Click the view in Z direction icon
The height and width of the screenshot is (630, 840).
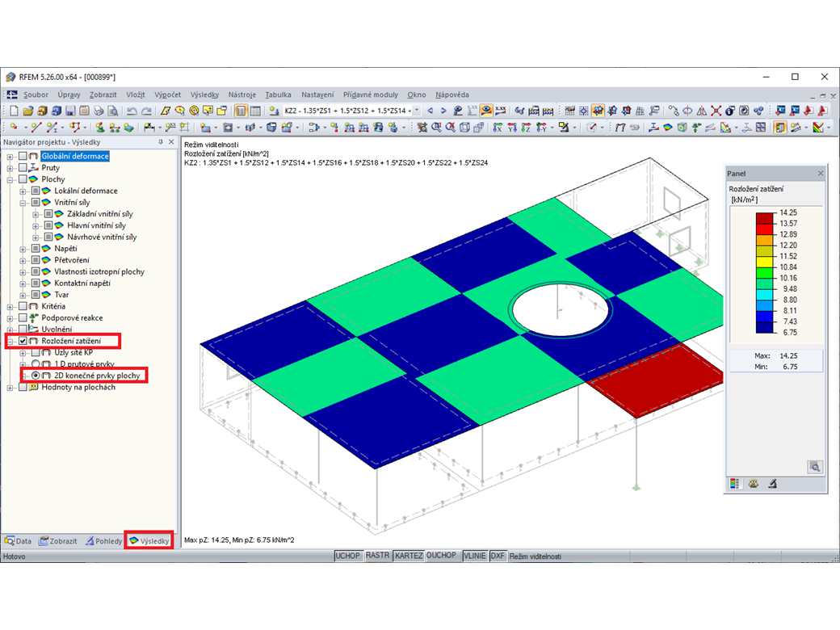(526, 128)
